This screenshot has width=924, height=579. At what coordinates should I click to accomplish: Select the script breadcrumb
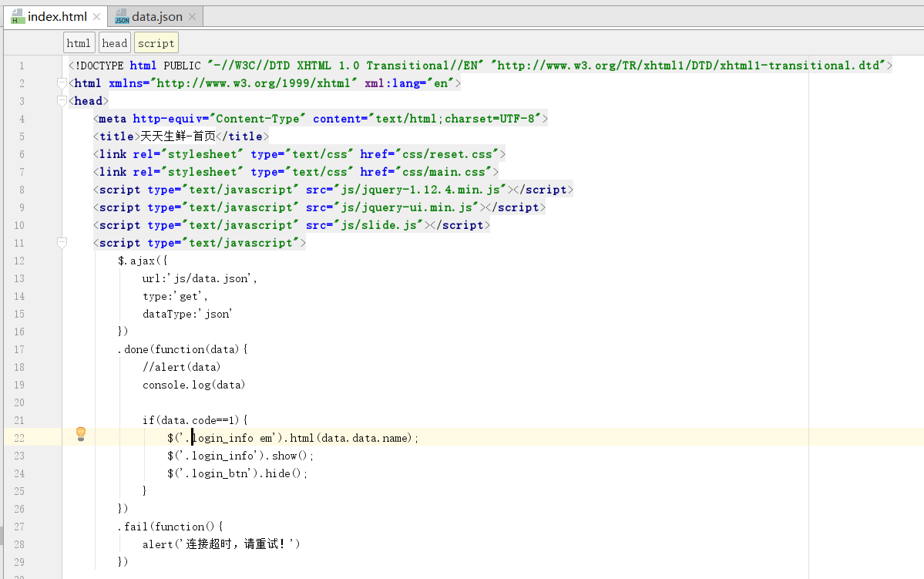tap(156, 43)
